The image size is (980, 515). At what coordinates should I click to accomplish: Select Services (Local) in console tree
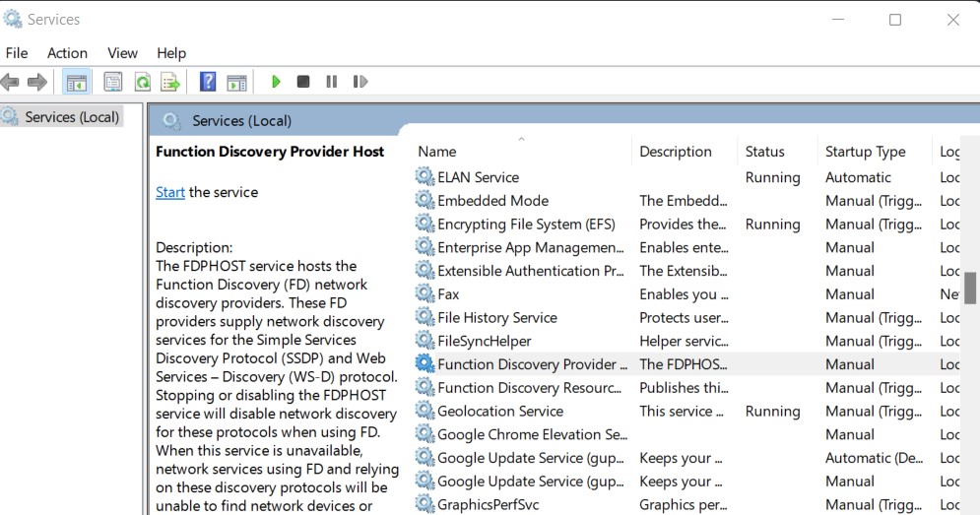click(72, 117)
